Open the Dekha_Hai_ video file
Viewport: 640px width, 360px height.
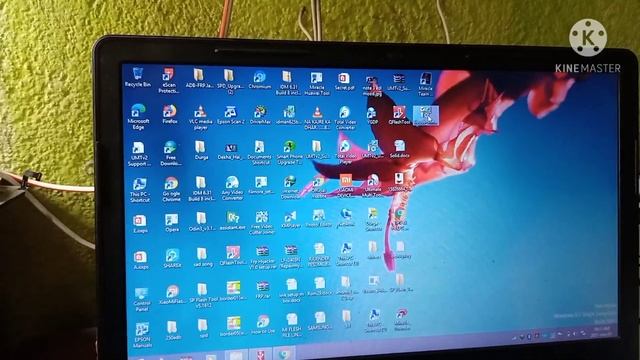tap(231, 151)
